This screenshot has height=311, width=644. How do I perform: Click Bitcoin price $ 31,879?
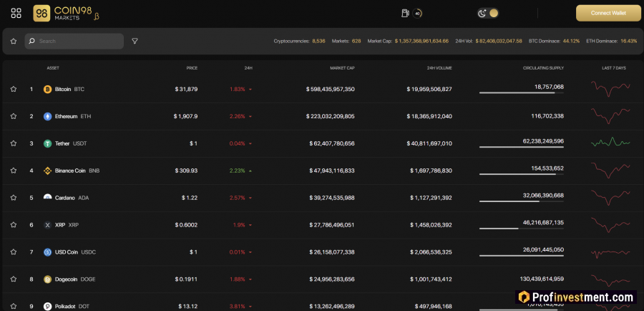click(186, 90)
